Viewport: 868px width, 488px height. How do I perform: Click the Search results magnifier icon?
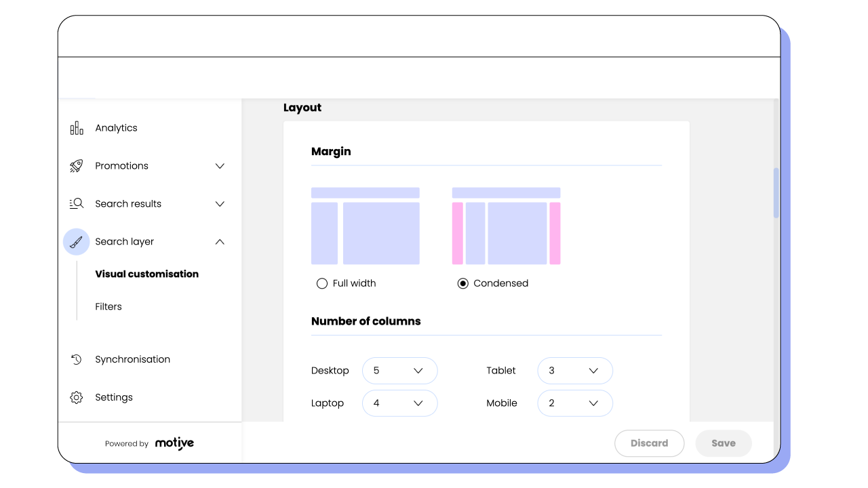77,204
